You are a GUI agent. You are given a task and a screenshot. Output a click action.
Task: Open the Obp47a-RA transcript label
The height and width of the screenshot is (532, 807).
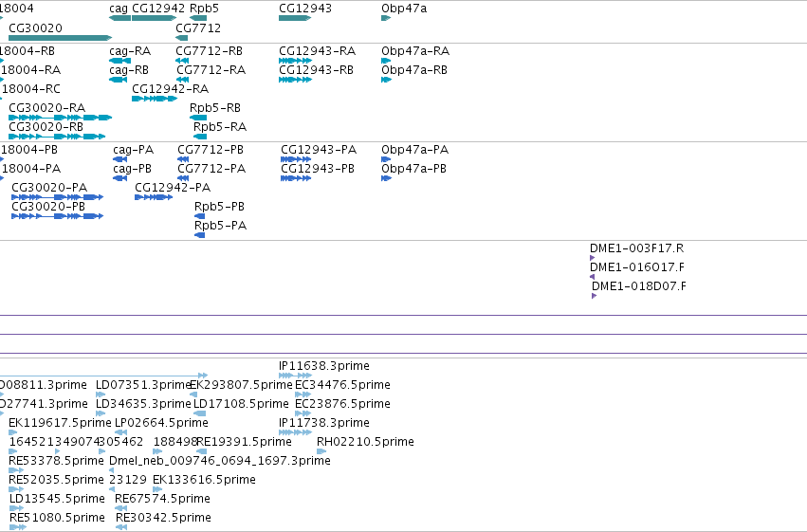415,51
